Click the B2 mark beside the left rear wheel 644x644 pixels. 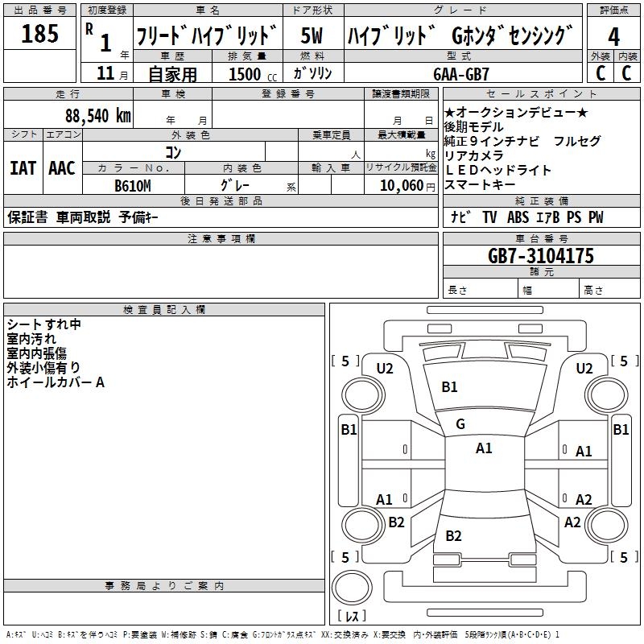396,522
